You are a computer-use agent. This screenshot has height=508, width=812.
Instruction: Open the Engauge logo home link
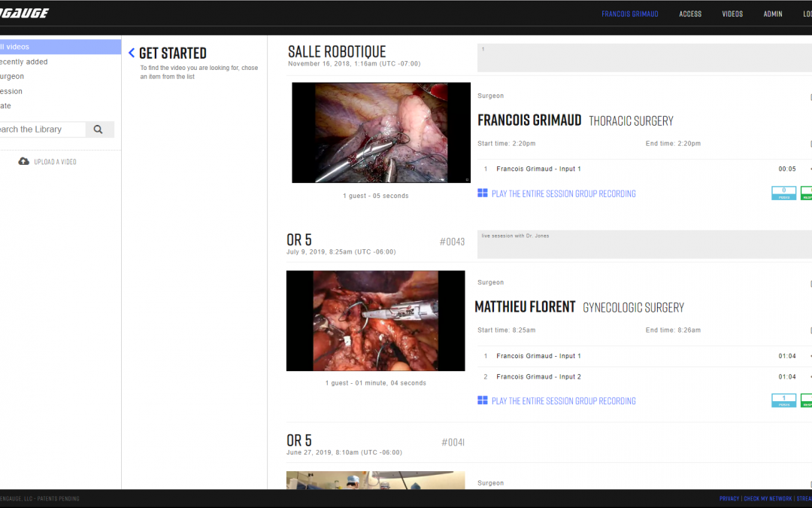(24, 13)
